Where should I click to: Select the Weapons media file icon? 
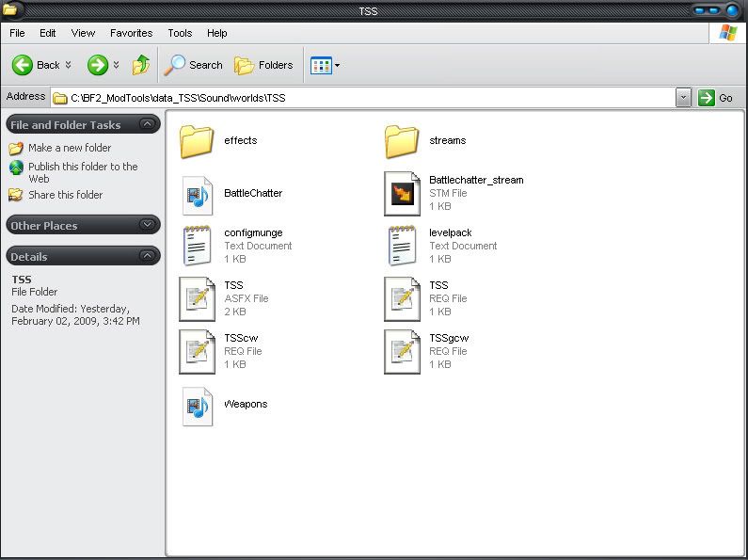[198, 407]
